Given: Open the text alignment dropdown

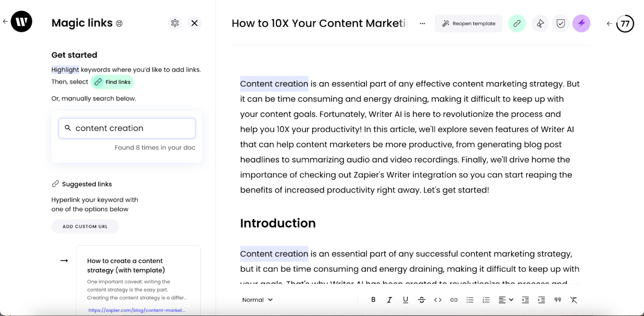Looking at the screenshot, I should coord(506,300).
